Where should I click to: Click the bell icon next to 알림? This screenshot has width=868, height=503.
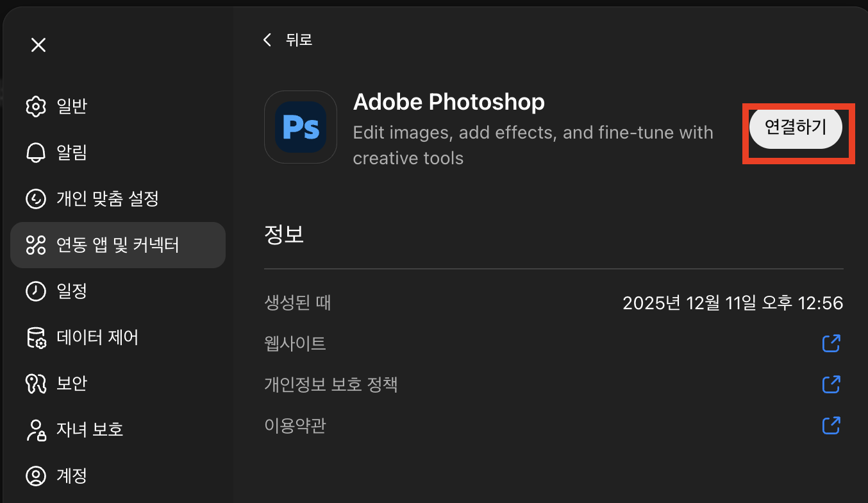point(36,153)
